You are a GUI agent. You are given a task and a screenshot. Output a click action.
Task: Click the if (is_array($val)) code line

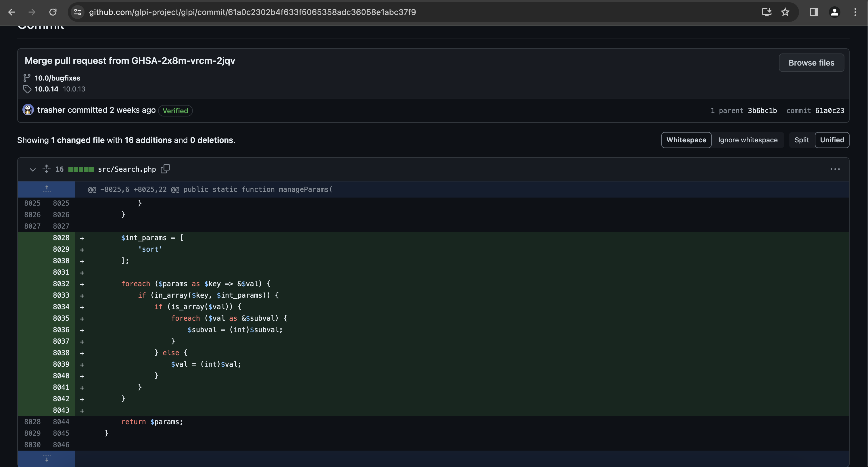click(198, 307)
